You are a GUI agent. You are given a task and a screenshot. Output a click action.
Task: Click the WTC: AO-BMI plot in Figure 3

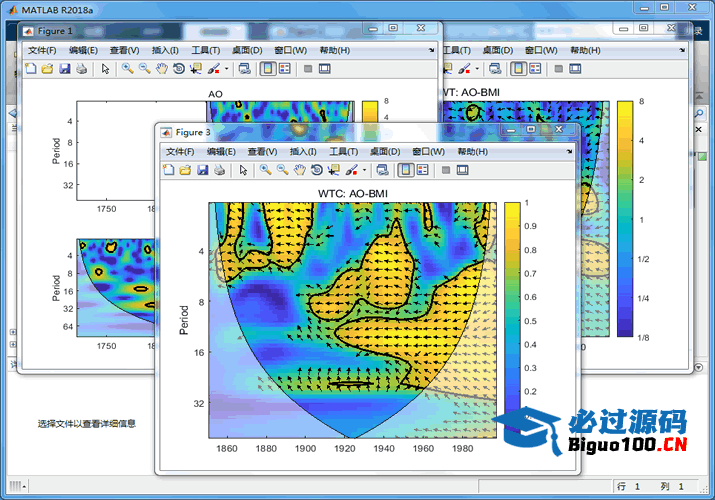pyautogui.click(x=352, y=320)
